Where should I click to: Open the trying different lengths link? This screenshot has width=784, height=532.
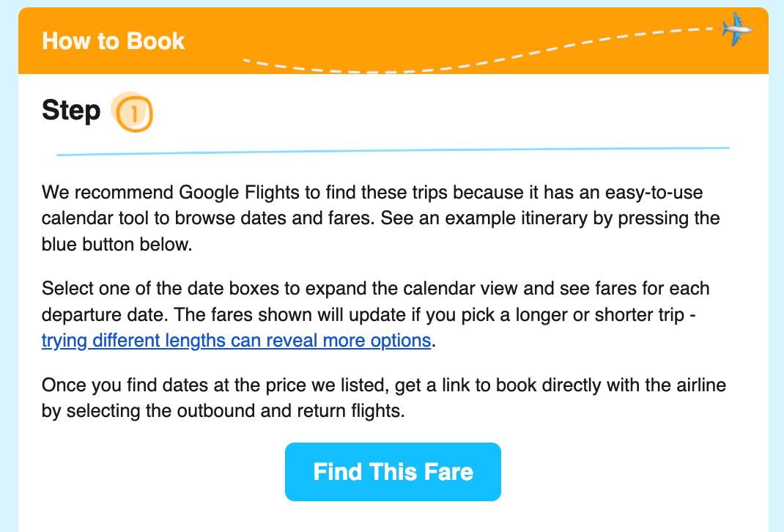[x=236, y=341]
